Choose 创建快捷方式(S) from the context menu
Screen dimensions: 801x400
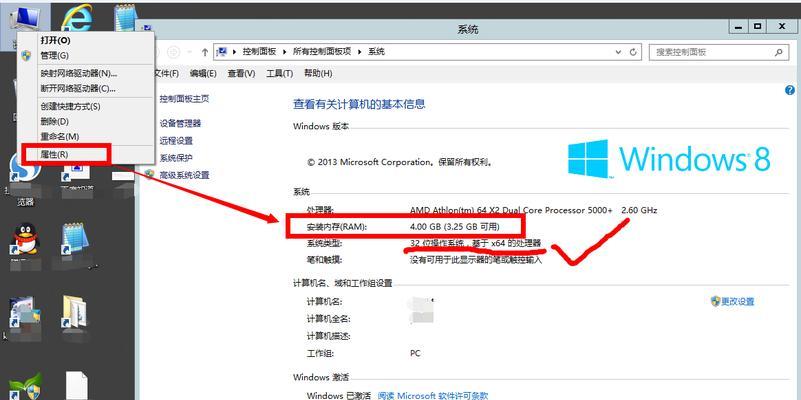pos(70,106)
